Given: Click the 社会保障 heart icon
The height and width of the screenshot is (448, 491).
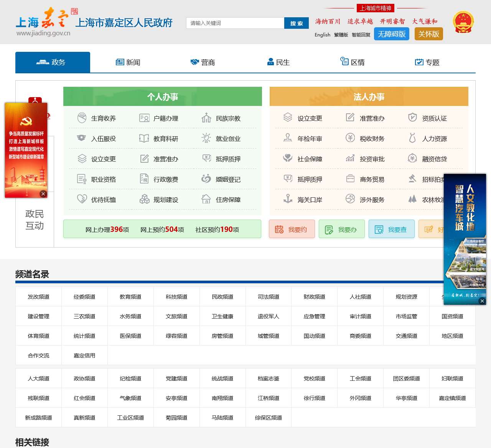Looking at the screenshot, I should pyautogui.click(x=288, y=158).
